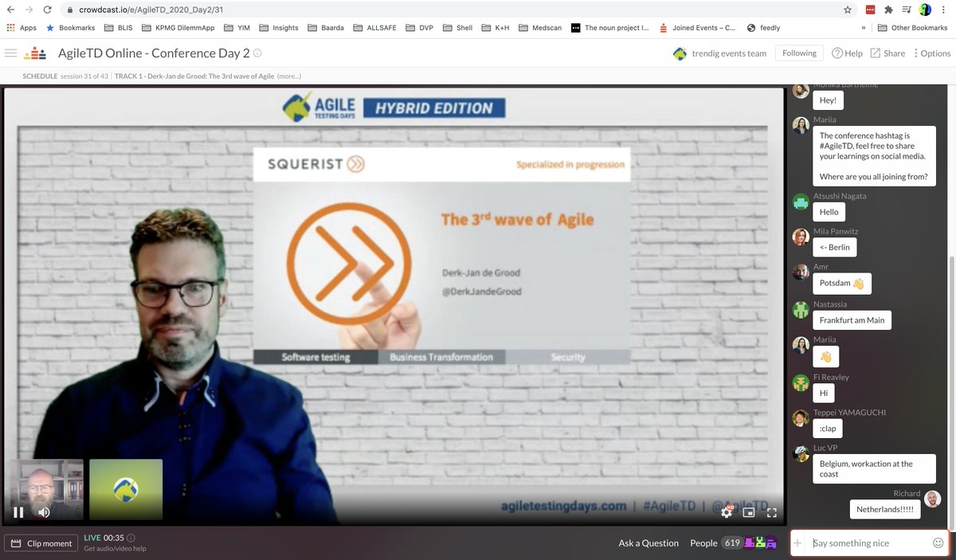Select the Agile Testing Days logo thumbnail
This screenshot has width=956, height=560.
tap(126, 489)
